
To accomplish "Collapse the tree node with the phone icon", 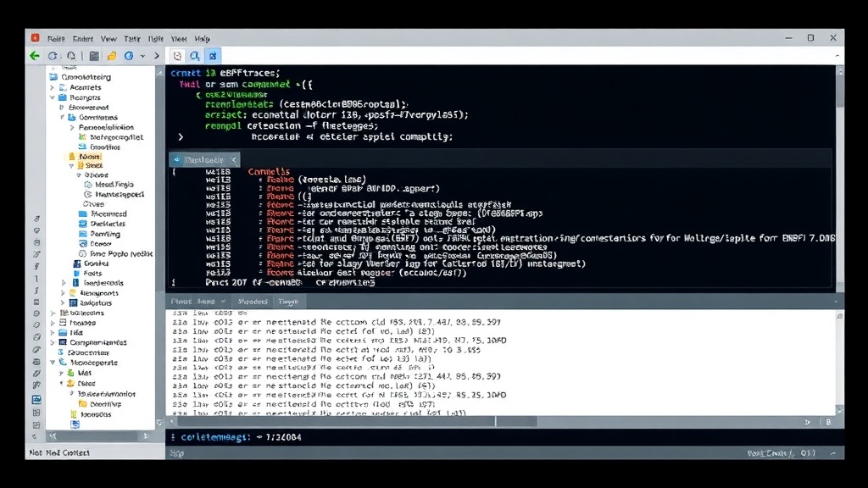I will pos(53,363).
